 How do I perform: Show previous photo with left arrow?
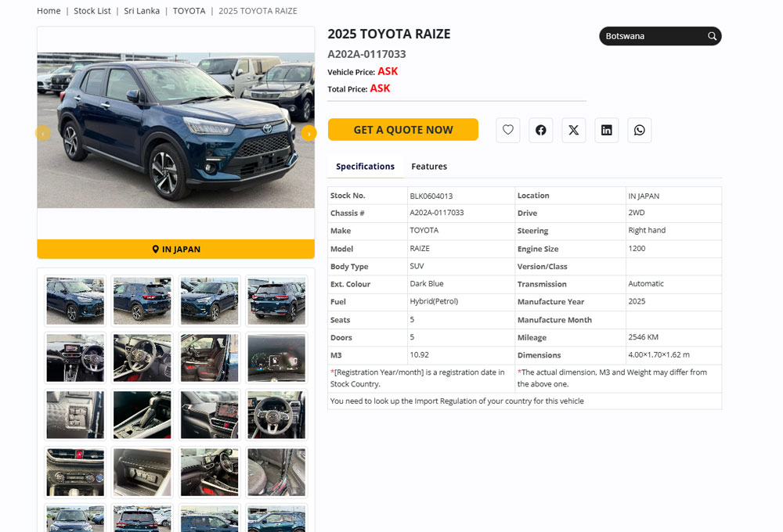(43, 133)
